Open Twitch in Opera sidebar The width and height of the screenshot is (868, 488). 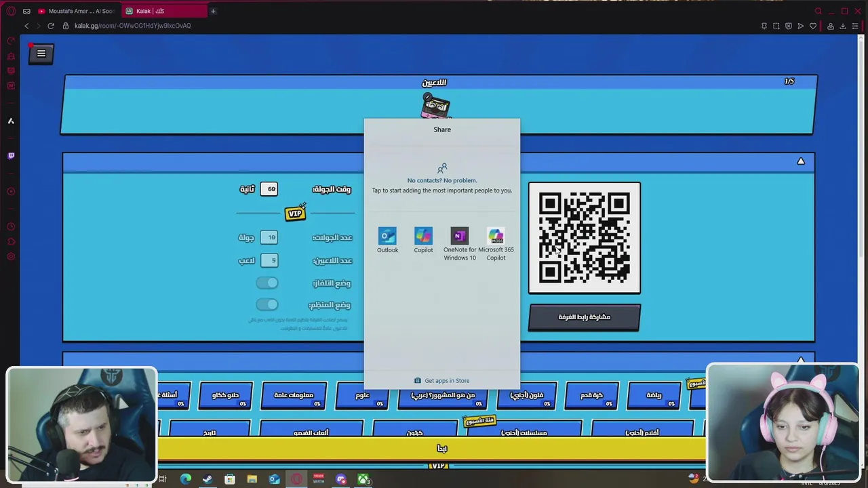pyautogui.click(x=11, y=156)
